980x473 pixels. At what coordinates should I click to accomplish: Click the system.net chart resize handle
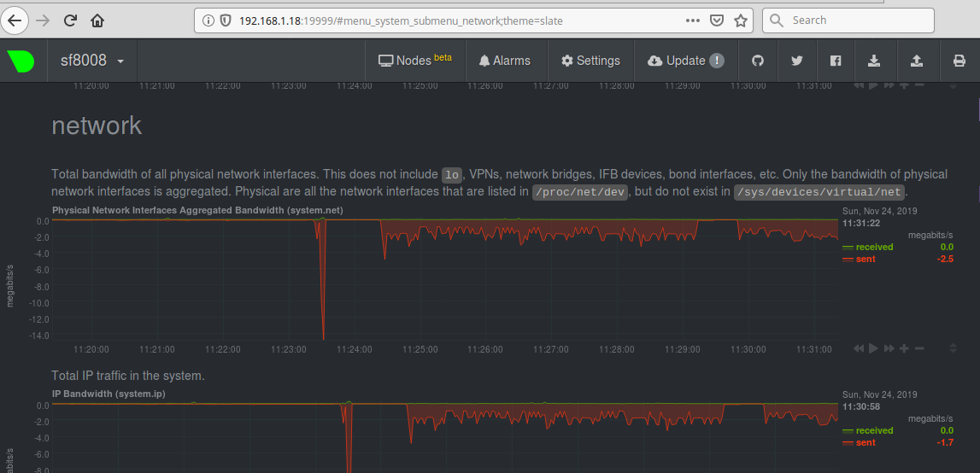tap(953, 348)
